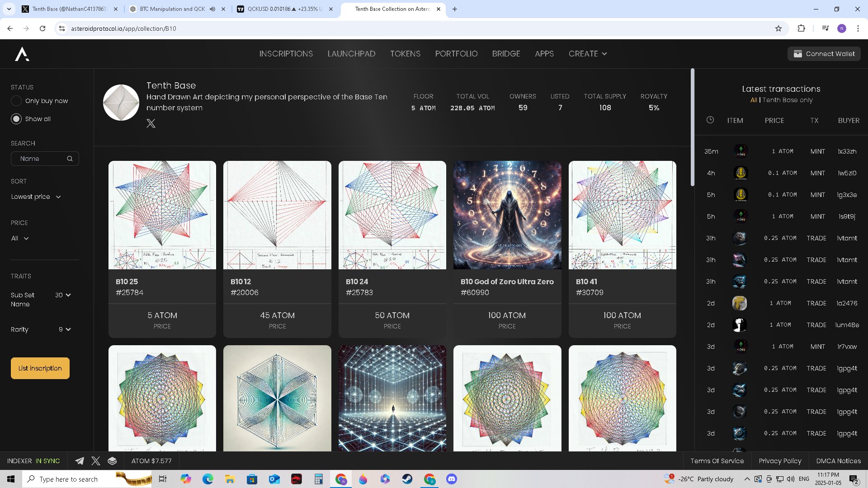Click the search magnifier icon in Name field

tap(70, 159)
